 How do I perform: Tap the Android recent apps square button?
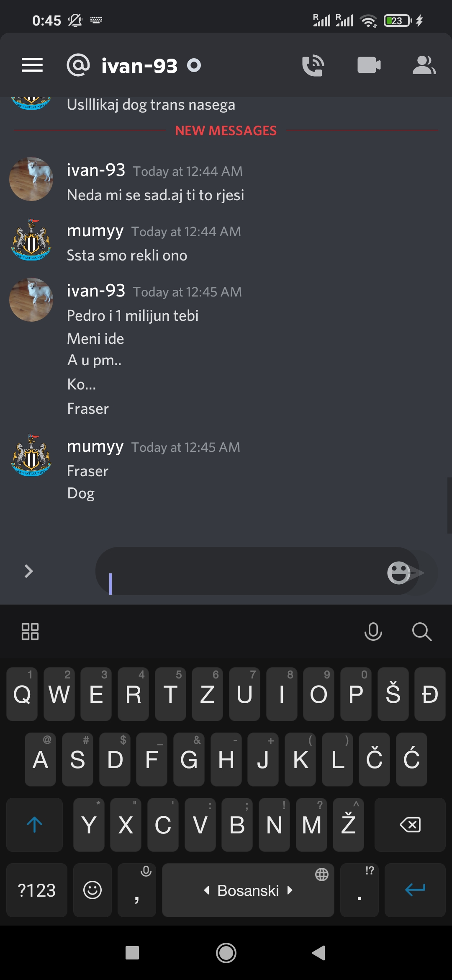click(132, 953)
